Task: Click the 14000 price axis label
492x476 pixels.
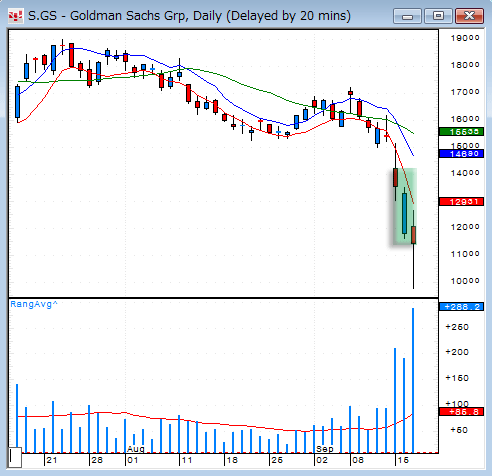Action: click(x=465, y=173)
